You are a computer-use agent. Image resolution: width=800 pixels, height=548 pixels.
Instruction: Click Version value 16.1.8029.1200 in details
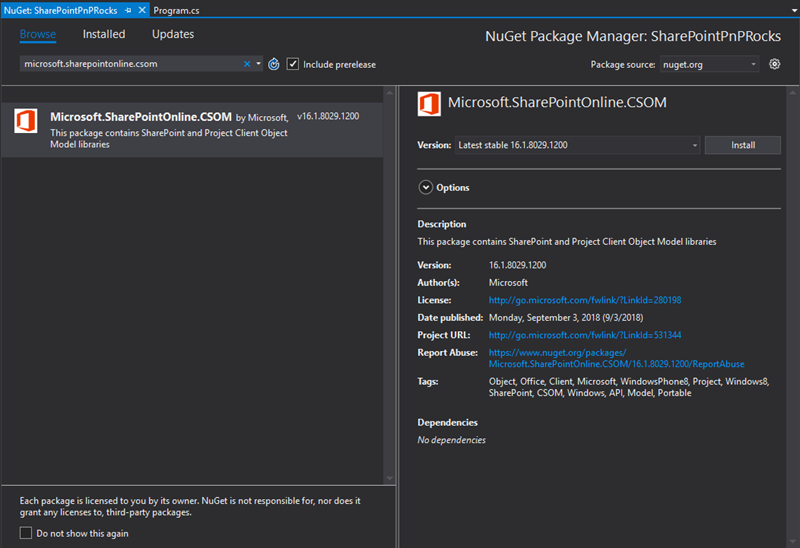click(x=517, y=265)
